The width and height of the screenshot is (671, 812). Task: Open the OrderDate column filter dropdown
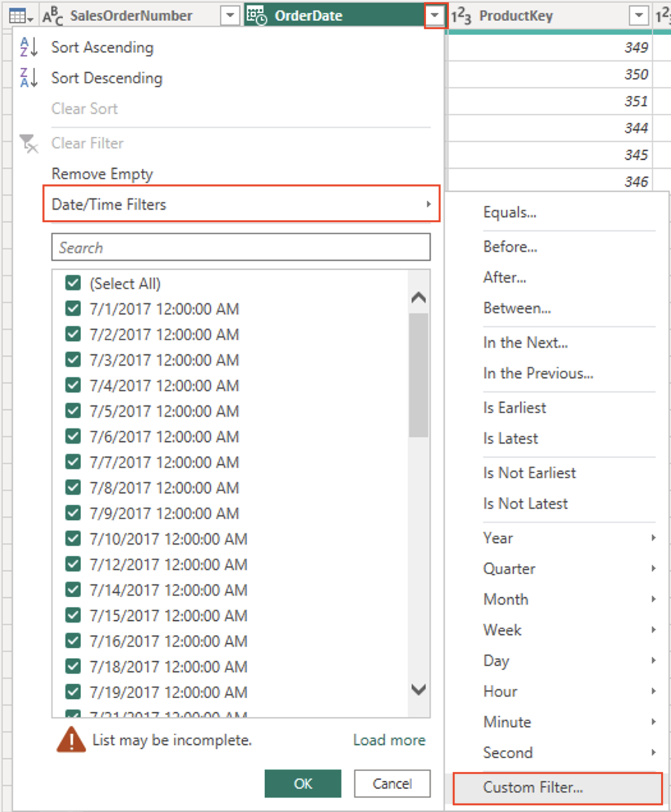(x=435, y=15)
